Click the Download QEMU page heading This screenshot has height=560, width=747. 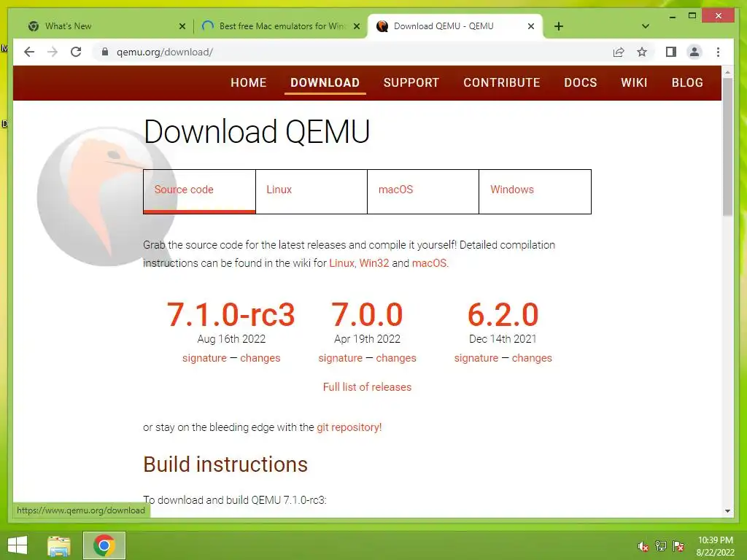pyautogui.click(x=257, y=132)
